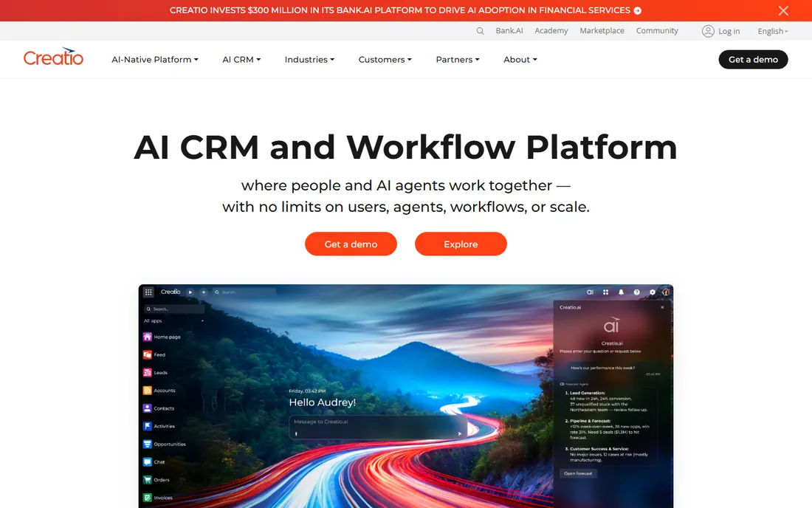Visit the Community link

point(657,30)
